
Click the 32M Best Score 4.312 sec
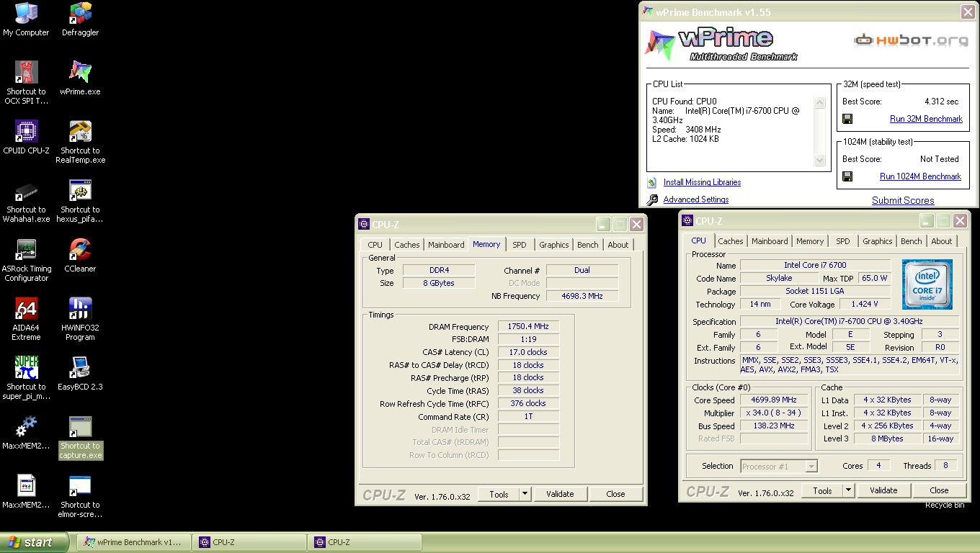942,102
